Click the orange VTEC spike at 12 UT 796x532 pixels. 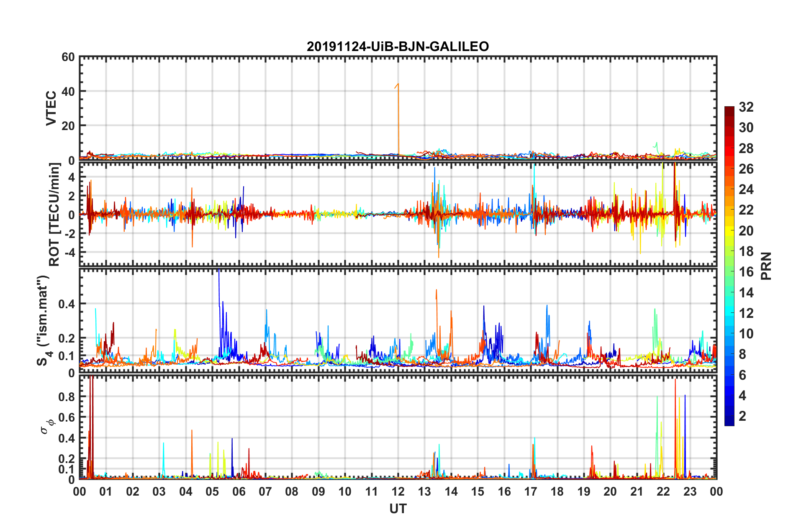click(398, 119)
